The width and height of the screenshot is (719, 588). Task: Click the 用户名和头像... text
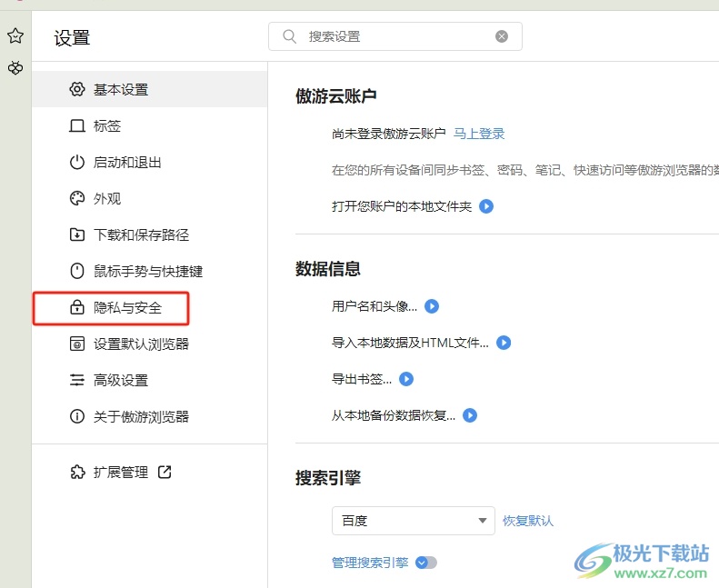tap(374, 306)
